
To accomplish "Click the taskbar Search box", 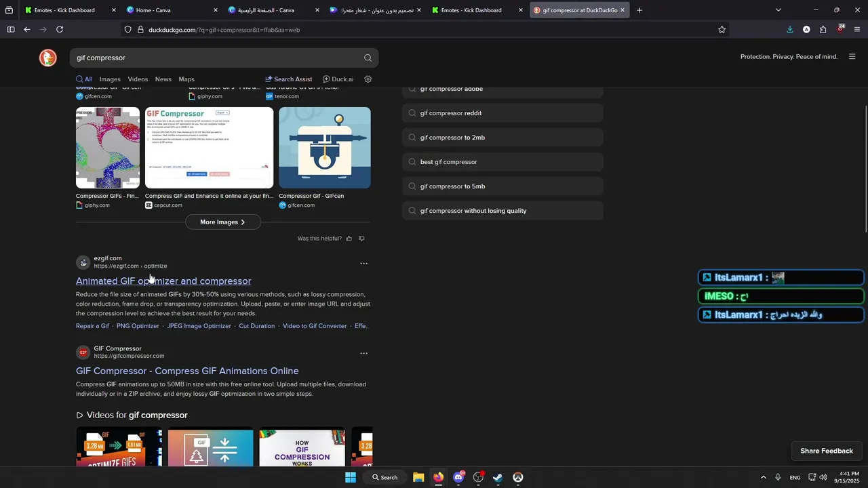I will (384, 477).
